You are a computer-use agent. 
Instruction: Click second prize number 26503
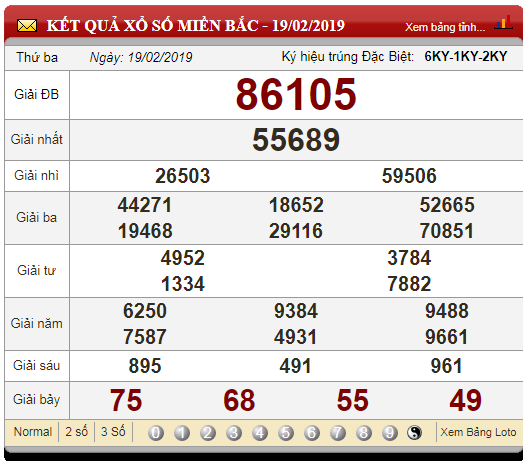click(x=183, y=176)
